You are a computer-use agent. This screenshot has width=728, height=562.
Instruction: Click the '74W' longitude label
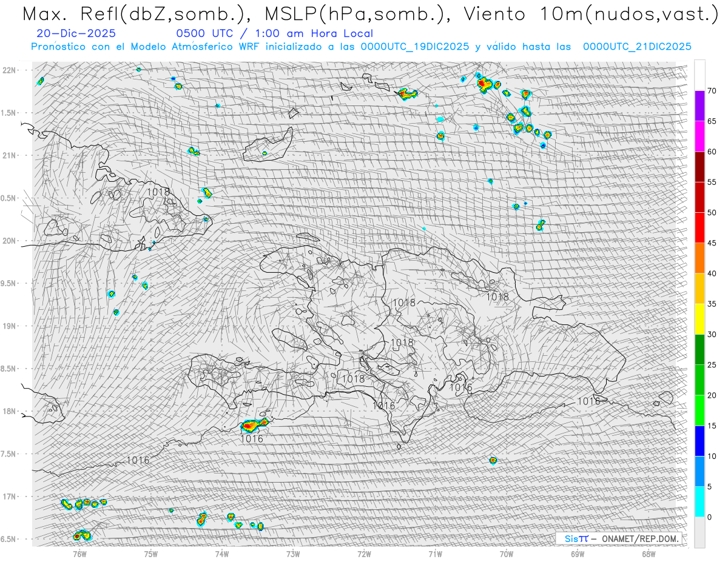(222, 554)
